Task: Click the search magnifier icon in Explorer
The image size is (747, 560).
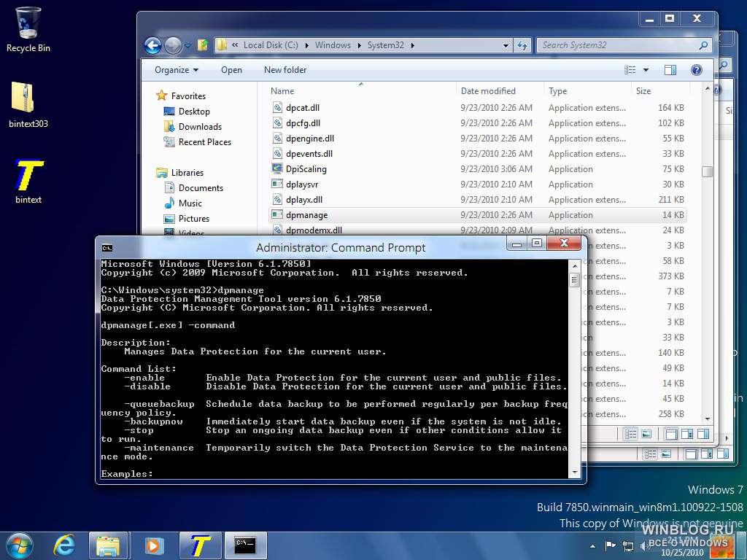Action: 703,45
